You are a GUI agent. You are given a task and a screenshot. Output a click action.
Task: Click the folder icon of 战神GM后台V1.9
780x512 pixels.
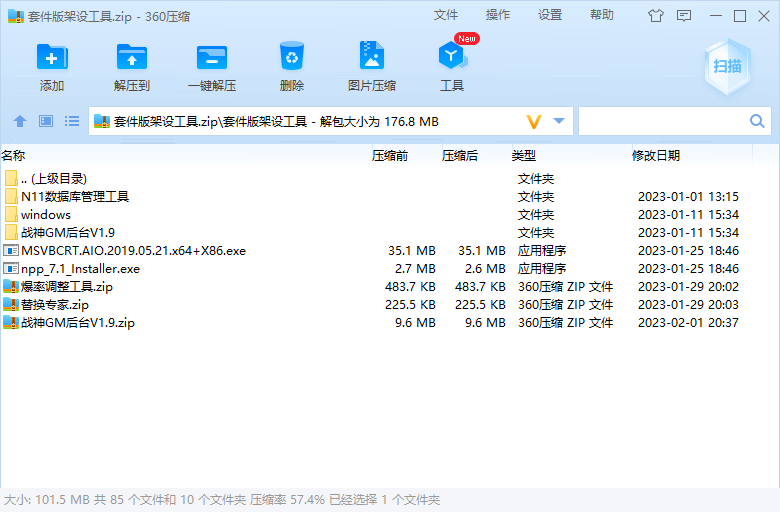[x=11, y=232]
